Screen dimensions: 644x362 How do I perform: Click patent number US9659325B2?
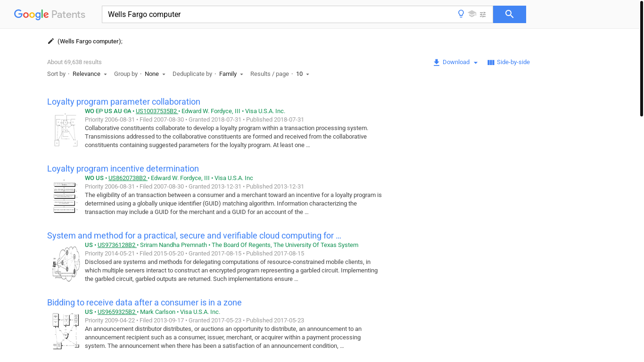[x=117, y=312]
